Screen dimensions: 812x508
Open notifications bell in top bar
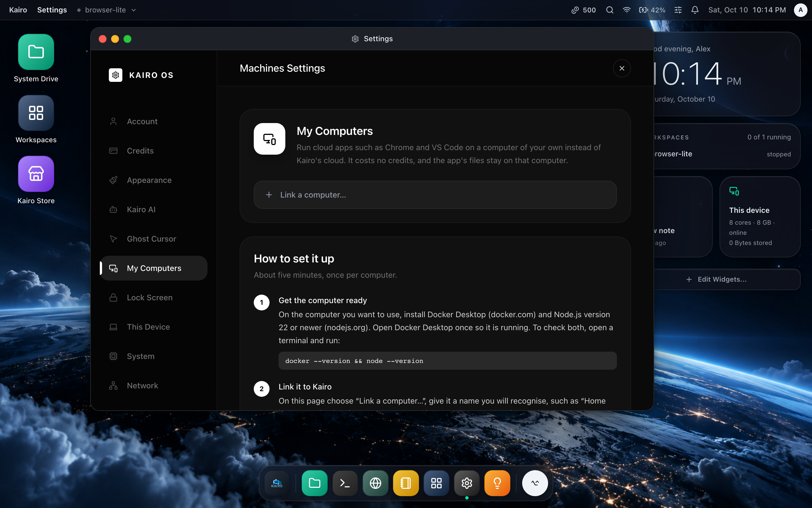[x=695, y=10]
